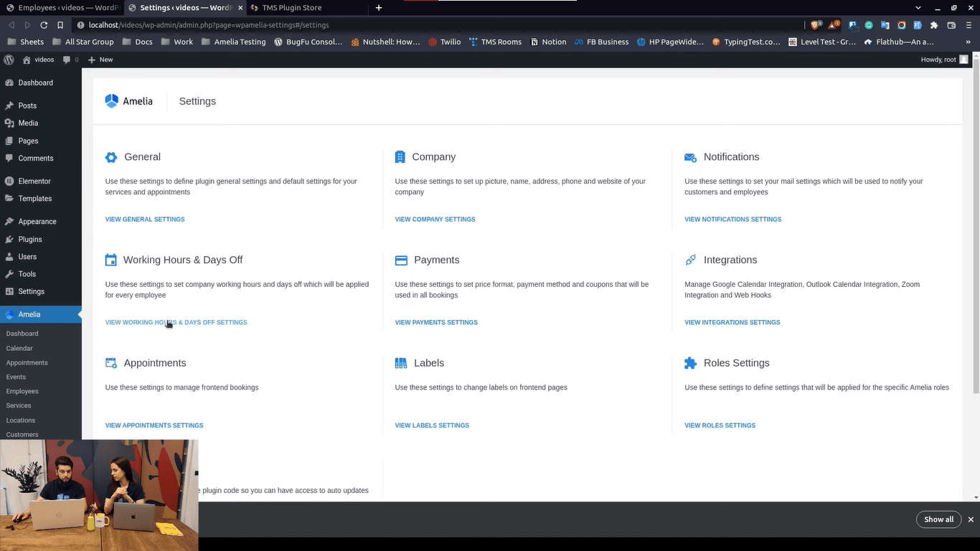980x551 pixels.
Task: Open Users in WordPress sidebar
Action: (27, 257)
